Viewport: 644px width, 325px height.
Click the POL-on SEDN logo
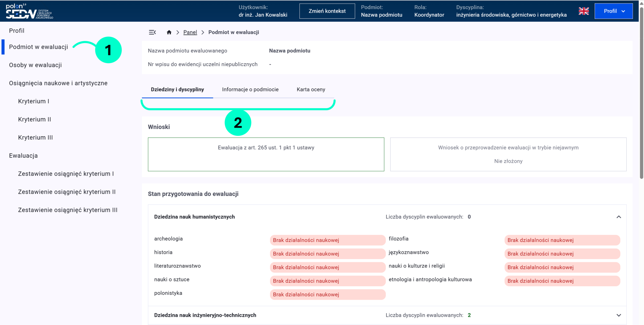(x=29, y=11)
